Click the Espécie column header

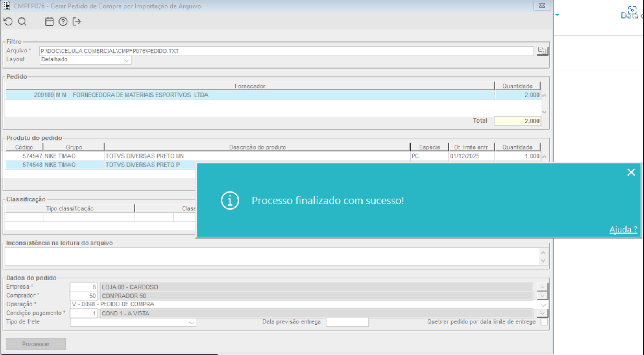coord(429,147)
